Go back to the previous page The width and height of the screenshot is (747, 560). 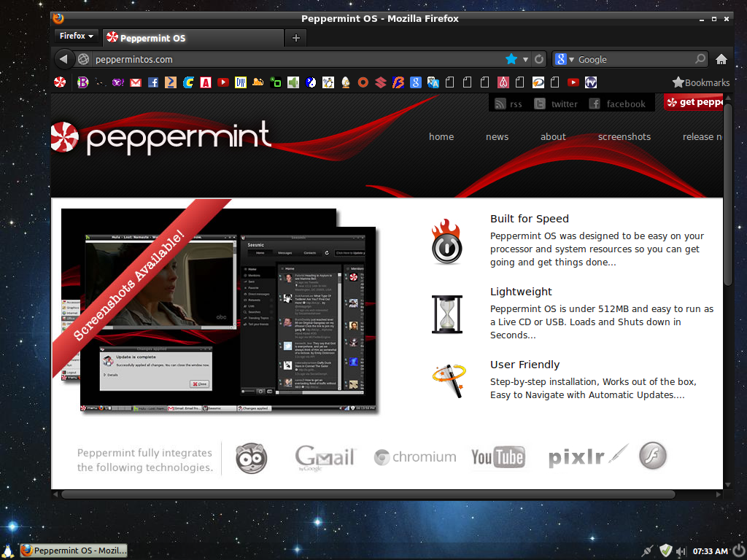[x=63, y=59]
